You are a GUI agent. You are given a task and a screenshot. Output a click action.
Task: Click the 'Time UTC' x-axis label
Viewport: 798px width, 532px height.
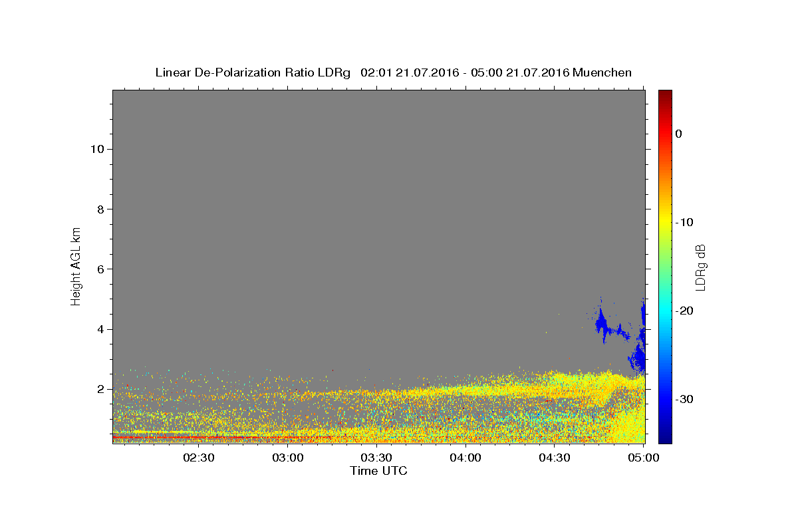(378, 471)
